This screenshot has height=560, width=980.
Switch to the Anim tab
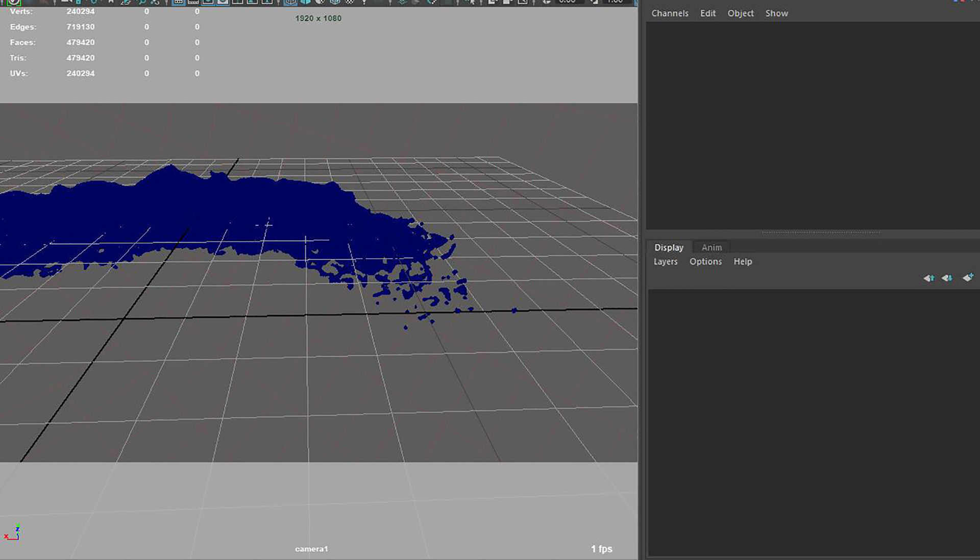coord(711,247)
